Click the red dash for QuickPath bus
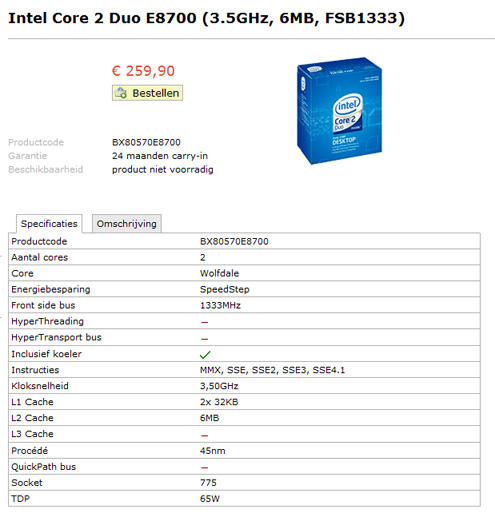 point(205,467)
